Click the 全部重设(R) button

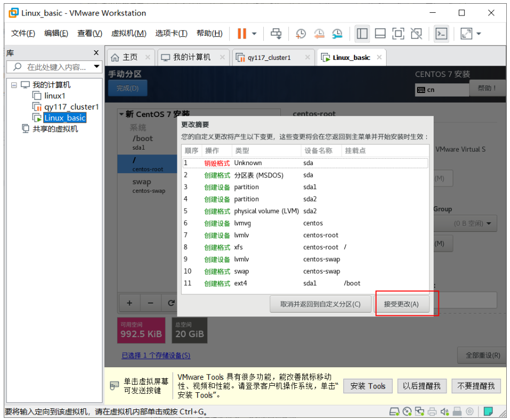point(483,355)
